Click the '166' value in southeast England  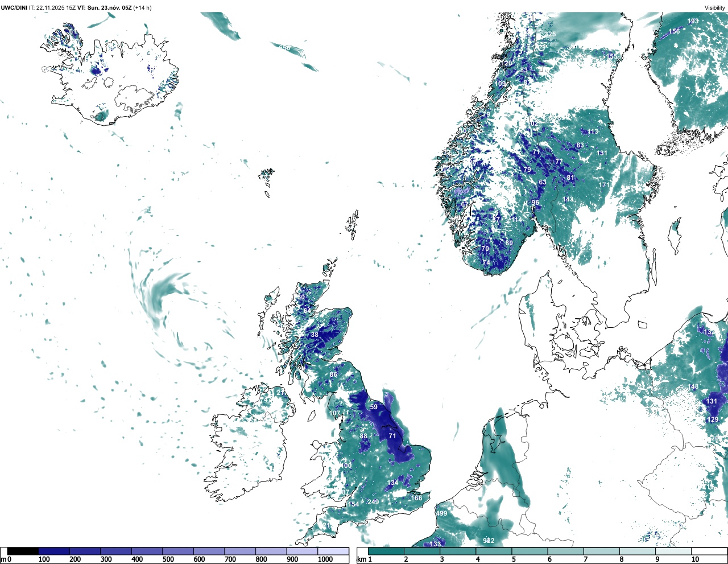click(x=417, y=498)
